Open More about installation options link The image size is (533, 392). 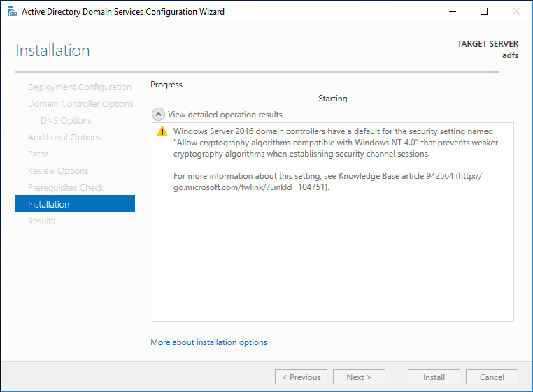point(208,342)
